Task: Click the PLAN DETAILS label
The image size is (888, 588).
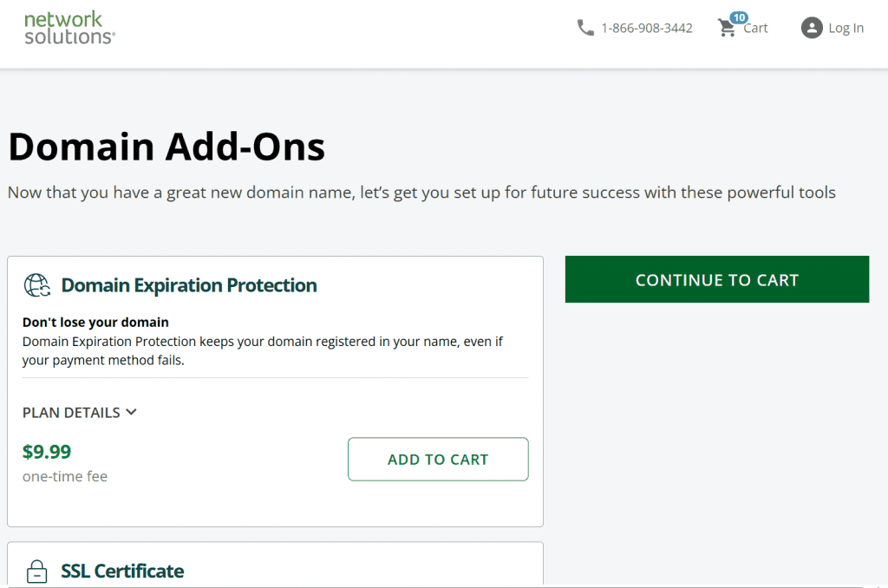Action: 71,413
